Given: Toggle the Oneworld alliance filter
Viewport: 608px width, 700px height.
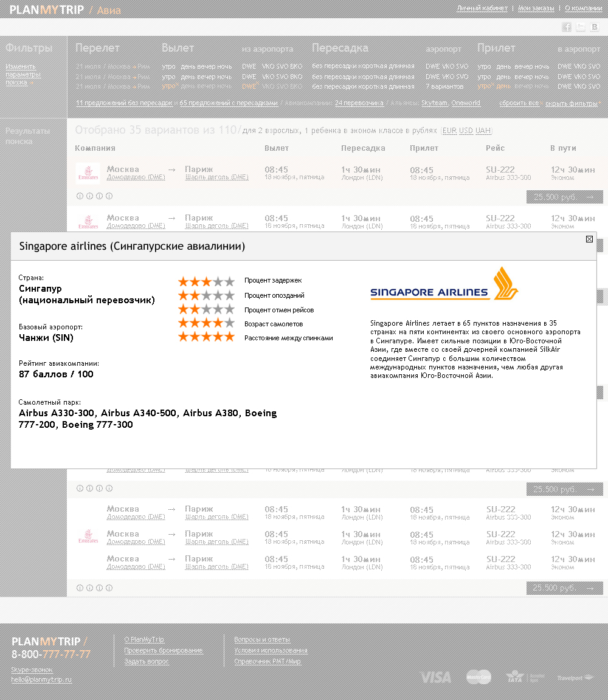Looking at the screenshot, I should (466, 103).
